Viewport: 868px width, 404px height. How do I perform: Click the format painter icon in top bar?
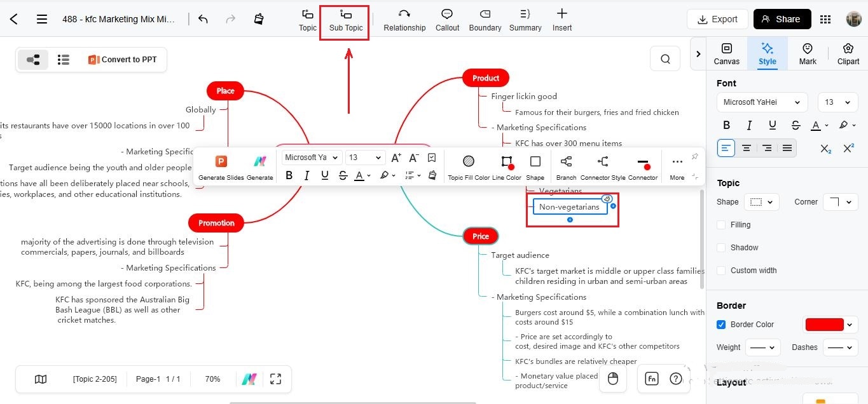[258, 19]
